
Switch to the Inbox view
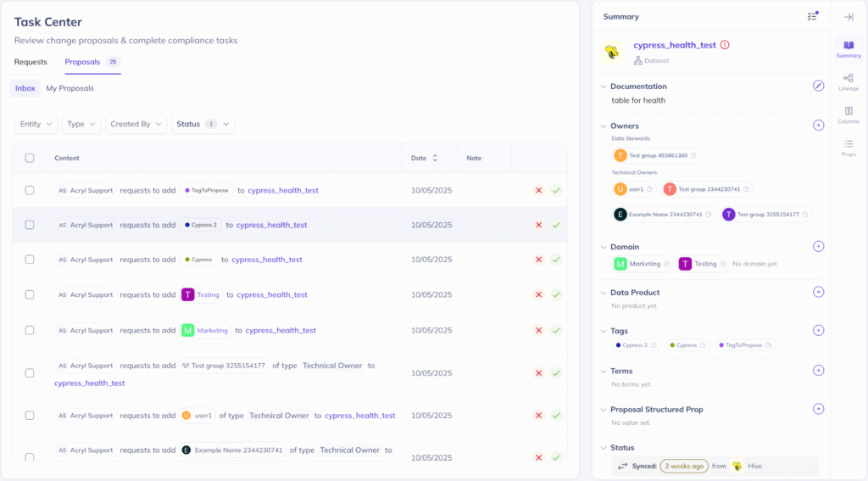(x=25, y=88)
